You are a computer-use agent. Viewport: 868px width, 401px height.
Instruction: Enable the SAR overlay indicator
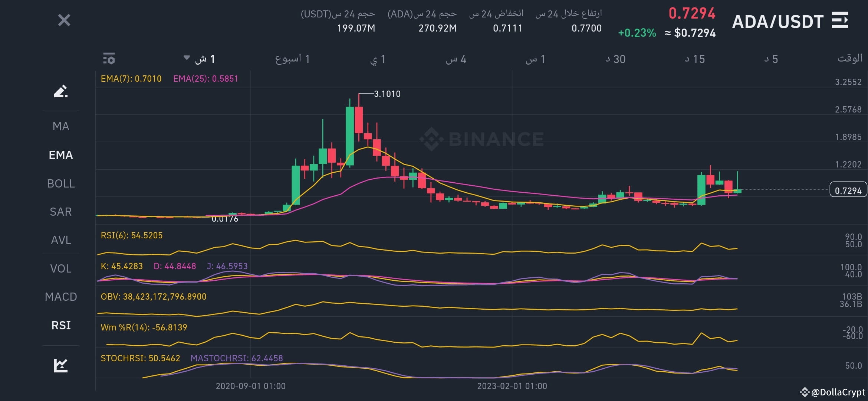60,212
